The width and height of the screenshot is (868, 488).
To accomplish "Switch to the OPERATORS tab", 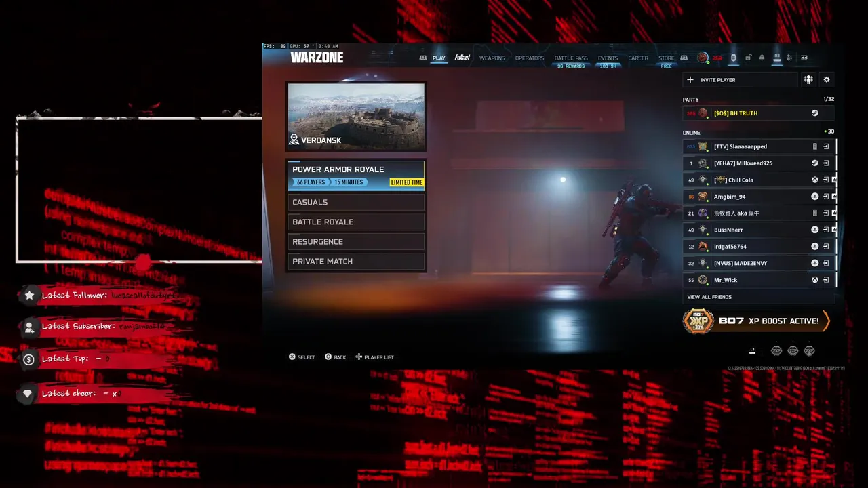I will (530, 58).
